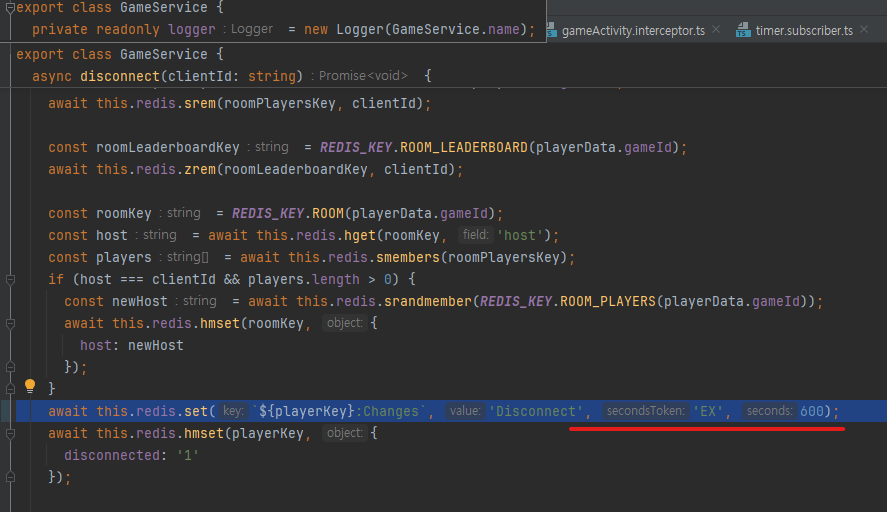Click 'object:' hint on the hmset(roomKey line

click(345, 323)
